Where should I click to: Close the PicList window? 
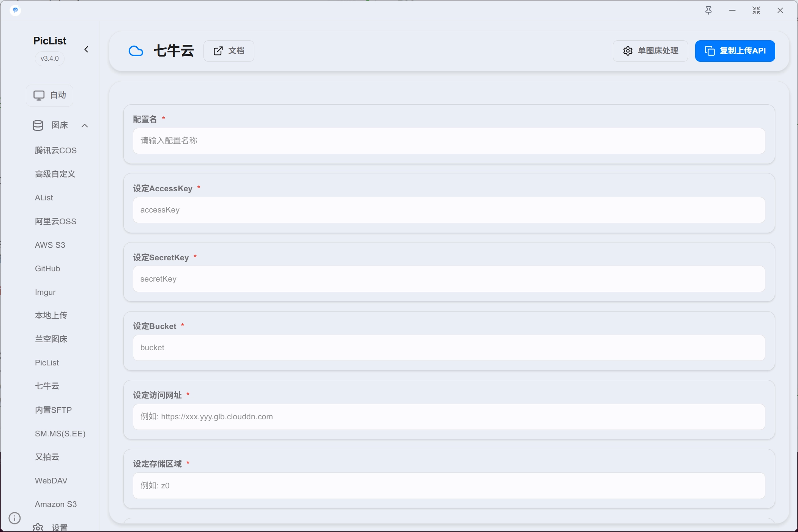click(x=780, y=10)
